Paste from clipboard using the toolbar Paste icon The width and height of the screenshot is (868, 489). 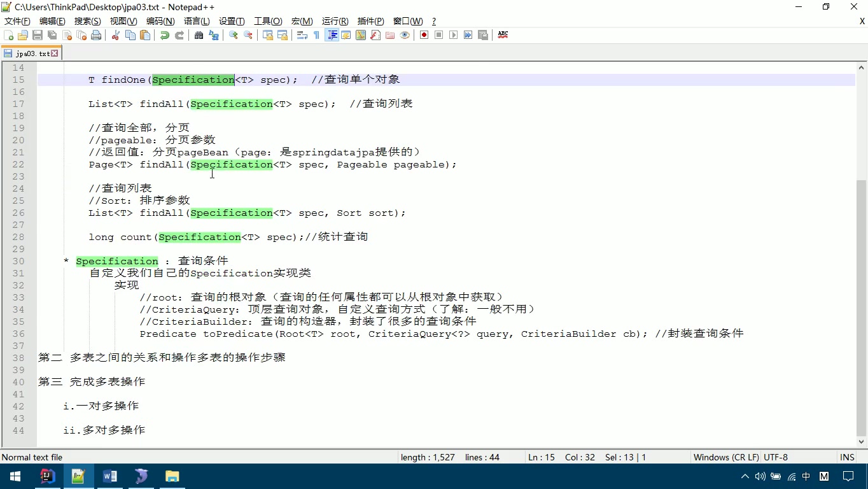145,35
